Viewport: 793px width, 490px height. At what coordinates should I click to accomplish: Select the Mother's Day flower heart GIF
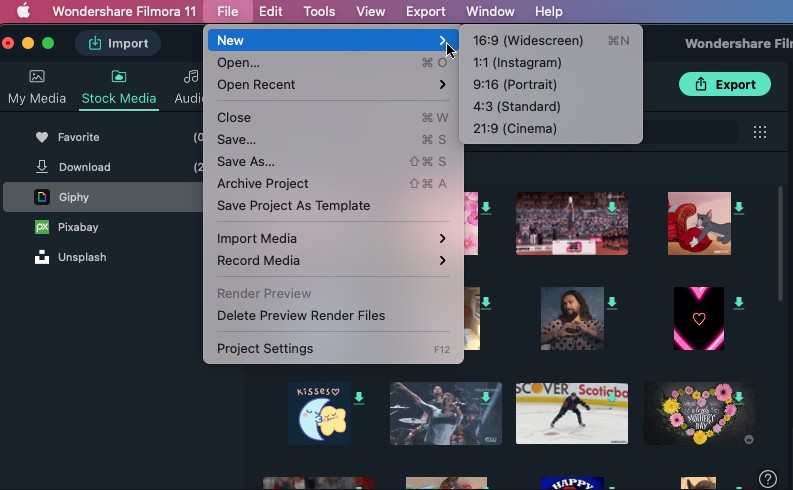699,414
